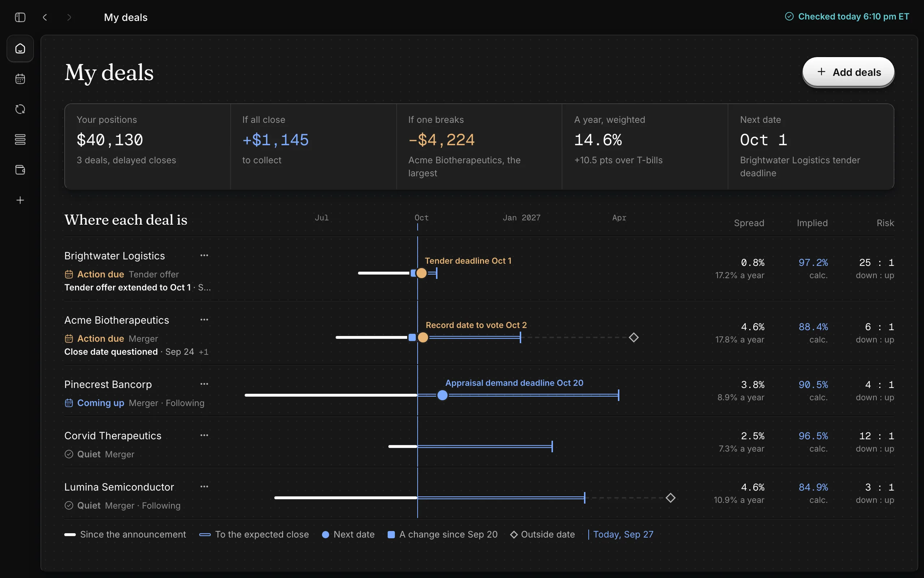Open the stacked list icon in sidebar
This screenshot has width=924, height=578.
[x=20, y=139]
